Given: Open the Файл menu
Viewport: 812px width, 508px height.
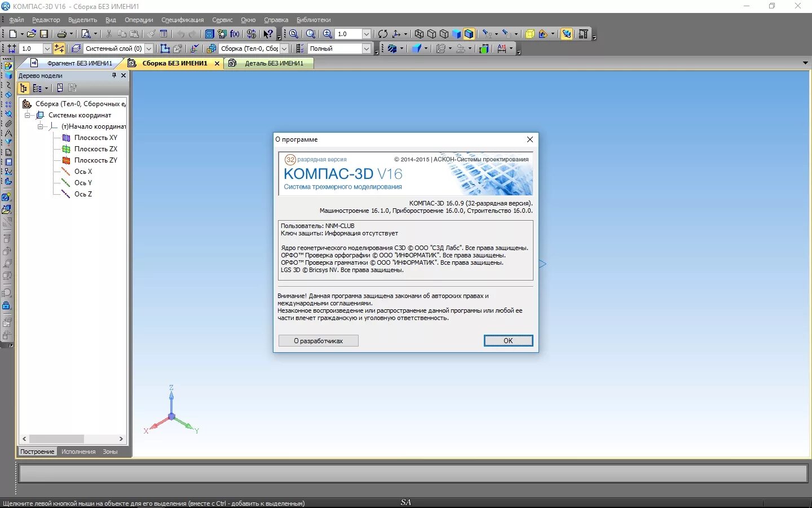Looking at the screenshot, I should [16, 20].
